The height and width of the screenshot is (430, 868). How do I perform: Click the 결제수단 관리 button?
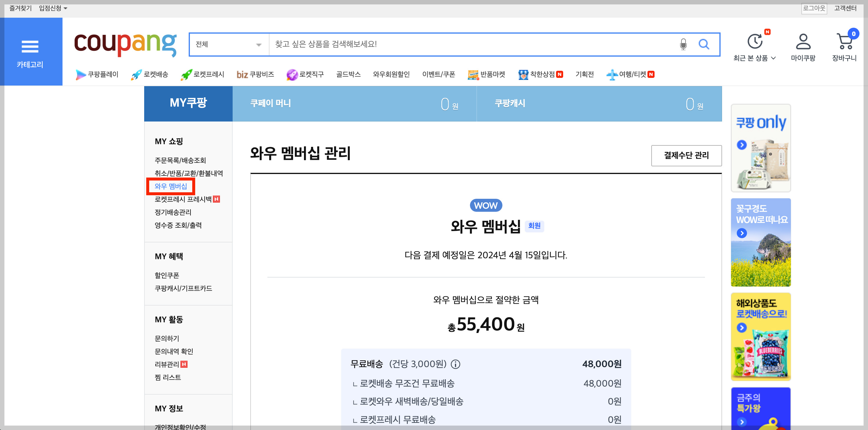click(686, 155)
